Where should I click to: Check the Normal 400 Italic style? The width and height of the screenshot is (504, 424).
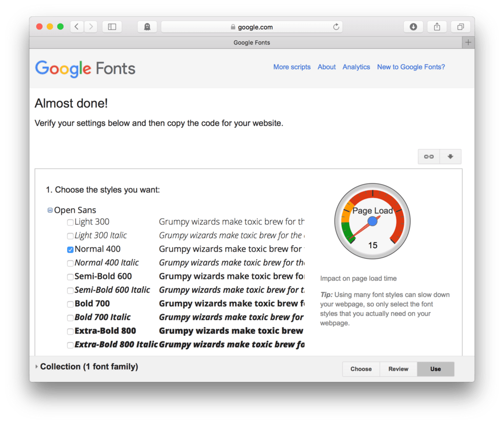(x=70, y=263)
